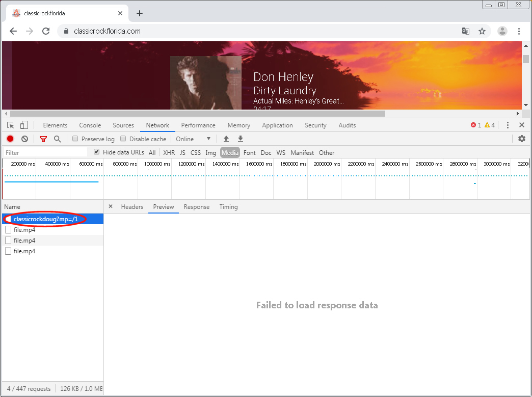The height and width of the screenshot is (397, 532).
Task: Import HAR file with upload arrow
Action: (x=226, y=139)
